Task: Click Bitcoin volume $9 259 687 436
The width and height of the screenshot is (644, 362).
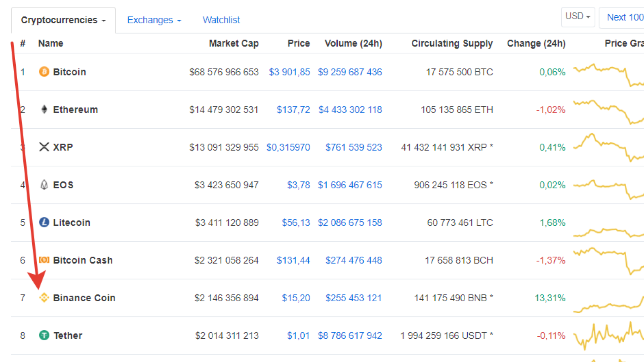Action: point(350,72)
